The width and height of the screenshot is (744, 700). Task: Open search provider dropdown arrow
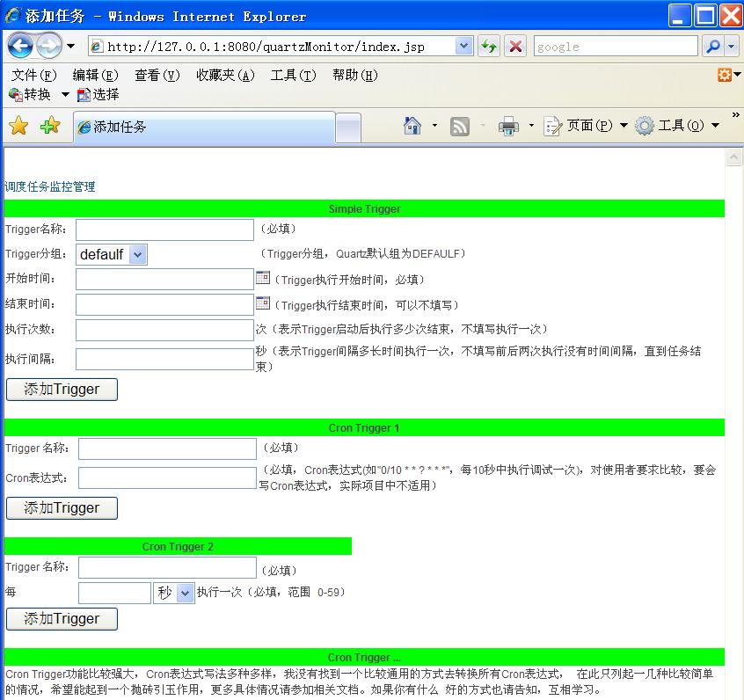click(731, 46)
